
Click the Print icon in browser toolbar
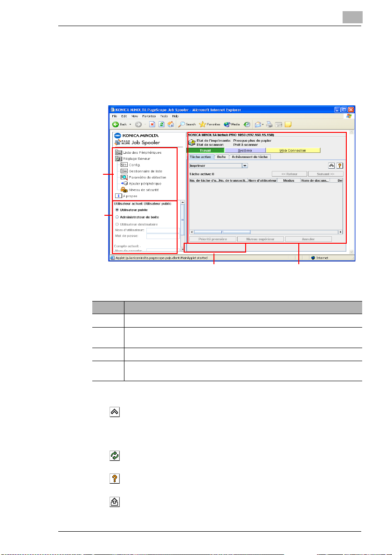(x=269, y=124)
